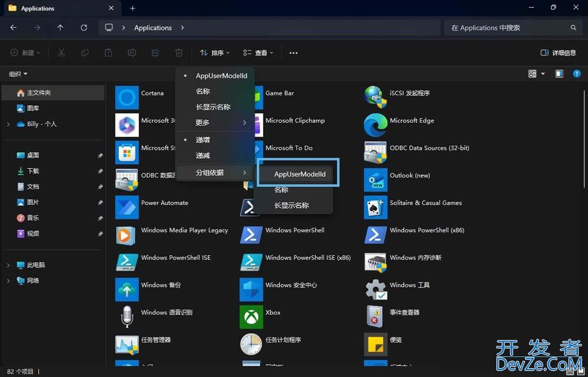
Task: Launch Windows 语音识别 microphone icon
Action: point(127,316)
